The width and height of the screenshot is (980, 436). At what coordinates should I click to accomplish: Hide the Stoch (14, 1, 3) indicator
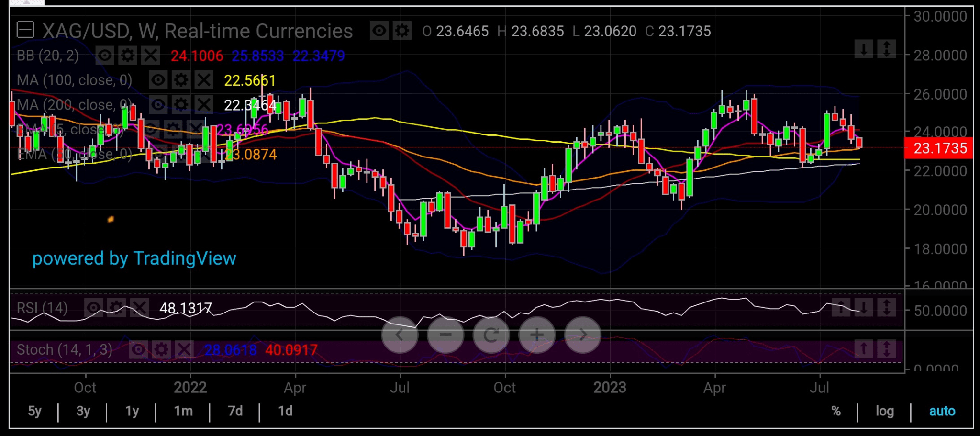[138, 350]
